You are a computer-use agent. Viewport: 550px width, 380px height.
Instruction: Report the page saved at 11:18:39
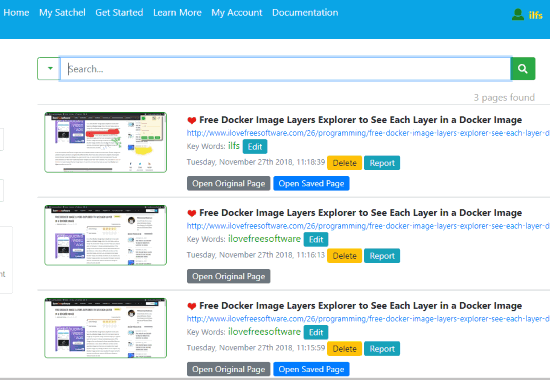click(382, 163)
